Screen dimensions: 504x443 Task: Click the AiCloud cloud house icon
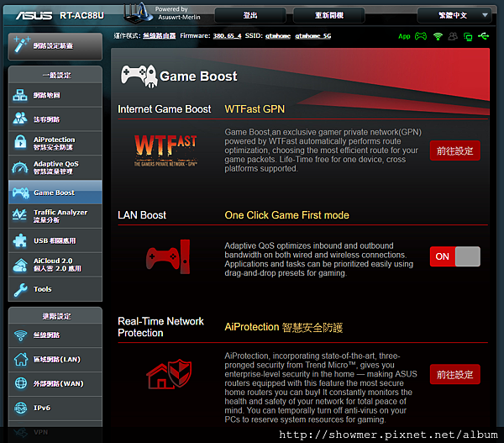coord(20,265)
